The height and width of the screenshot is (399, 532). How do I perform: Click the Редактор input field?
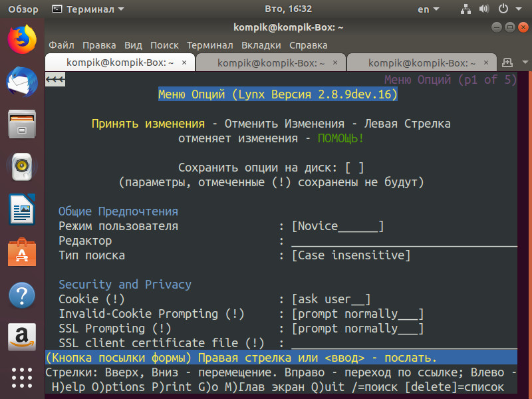pos(404,241)
